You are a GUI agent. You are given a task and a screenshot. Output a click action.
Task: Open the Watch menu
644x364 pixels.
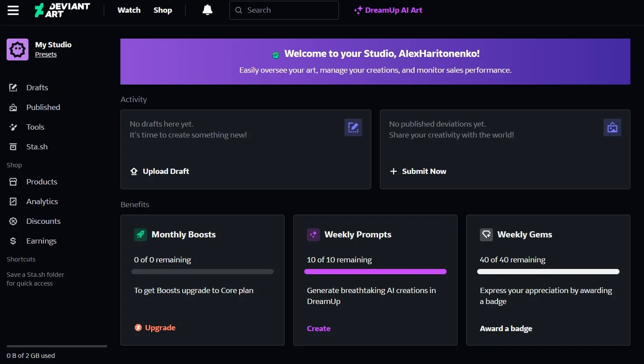129,10
